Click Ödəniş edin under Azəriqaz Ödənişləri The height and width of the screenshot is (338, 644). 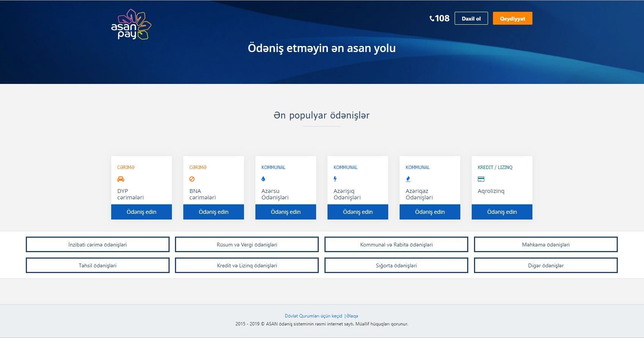(x=430, y=212)
